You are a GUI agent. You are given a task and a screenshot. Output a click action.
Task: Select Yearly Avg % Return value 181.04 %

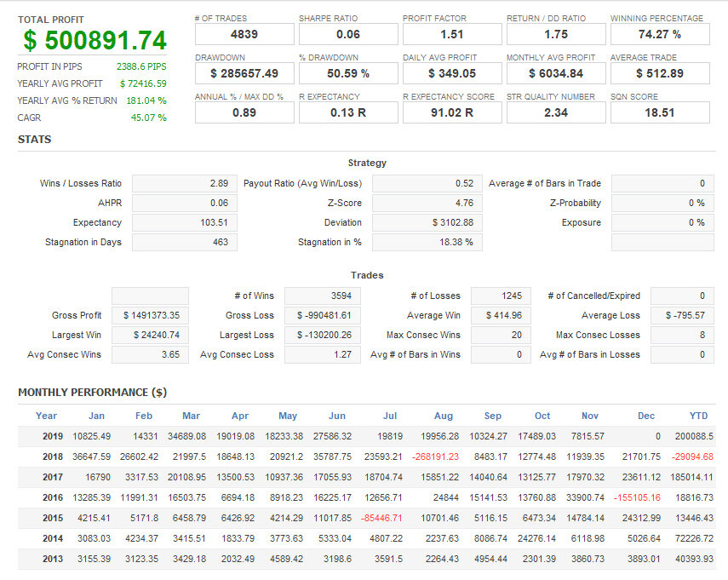pos(146,100)
